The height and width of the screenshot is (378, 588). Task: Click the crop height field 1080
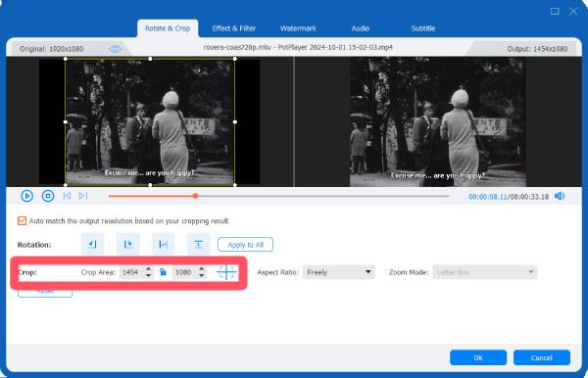(x=184, y=272)
